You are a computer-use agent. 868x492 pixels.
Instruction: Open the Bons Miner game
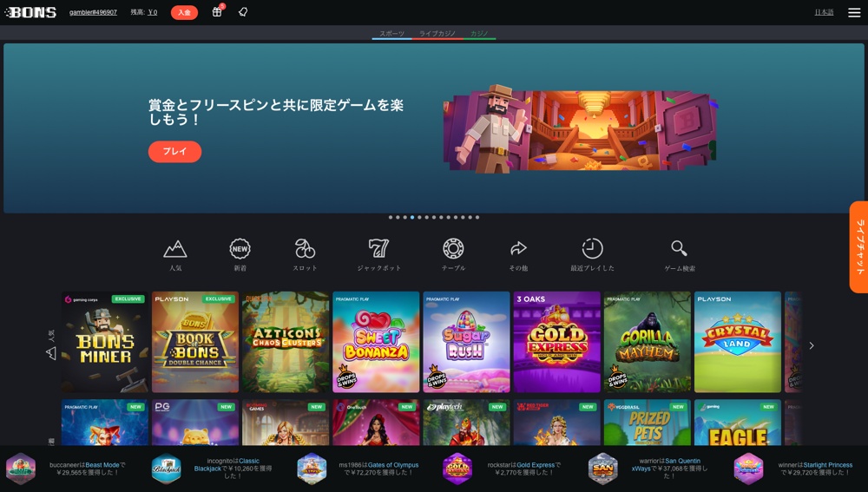click(105, 342)
